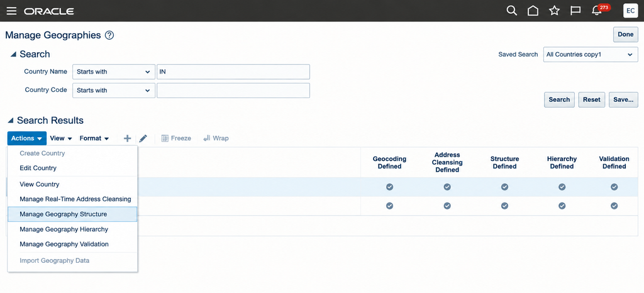Select View Country menu entry
Screen dimensions: 644x293
pos(72,184)
